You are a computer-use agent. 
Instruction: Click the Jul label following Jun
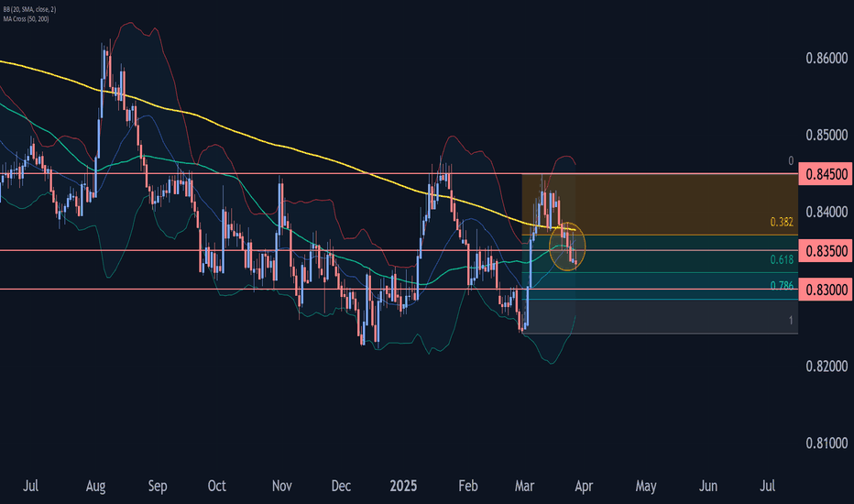(x=767, y=486)
